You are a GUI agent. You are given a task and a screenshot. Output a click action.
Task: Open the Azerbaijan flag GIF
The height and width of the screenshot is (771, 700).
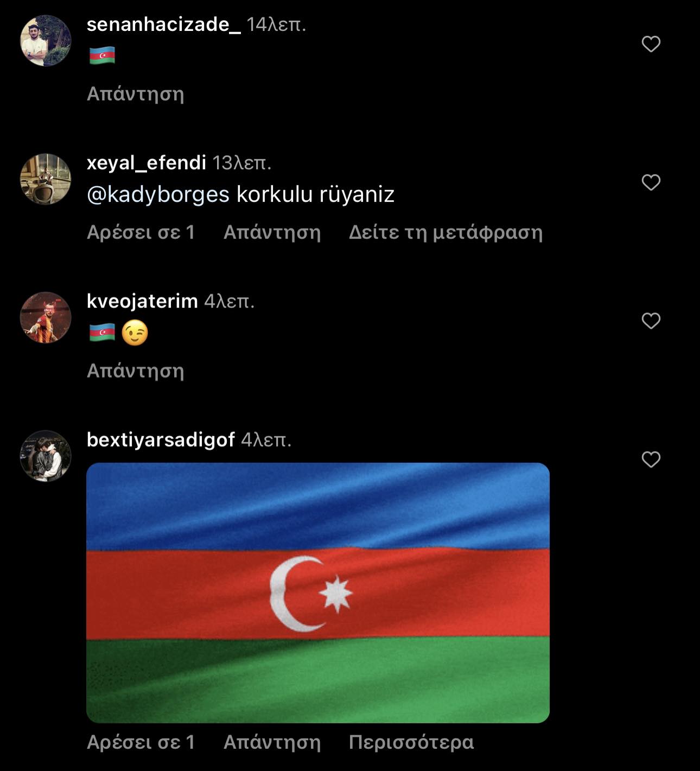click(x=318, y=592)
